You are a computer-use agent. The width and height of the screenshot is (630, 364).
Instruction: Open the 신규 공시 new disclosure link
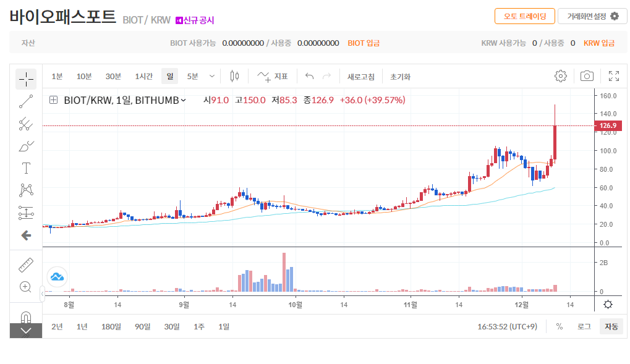tap(195, 20)
